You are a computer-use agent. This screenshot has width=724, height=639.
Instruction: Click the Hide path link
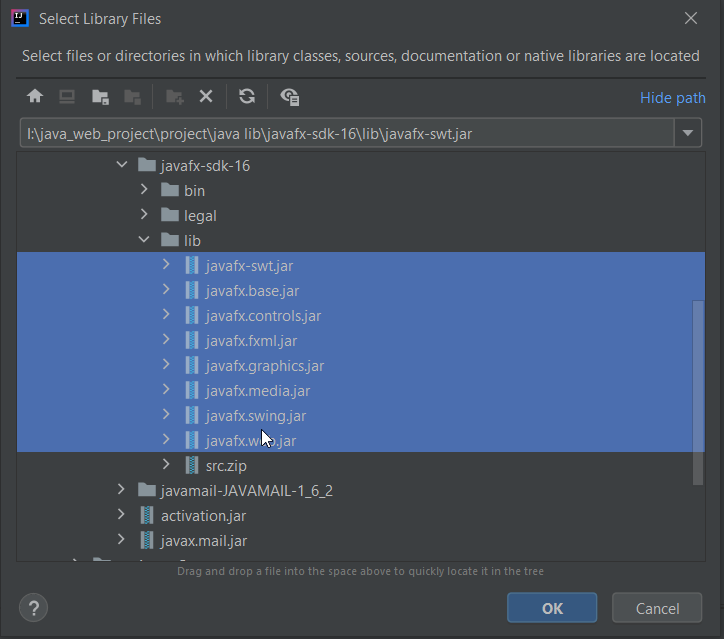672,98
